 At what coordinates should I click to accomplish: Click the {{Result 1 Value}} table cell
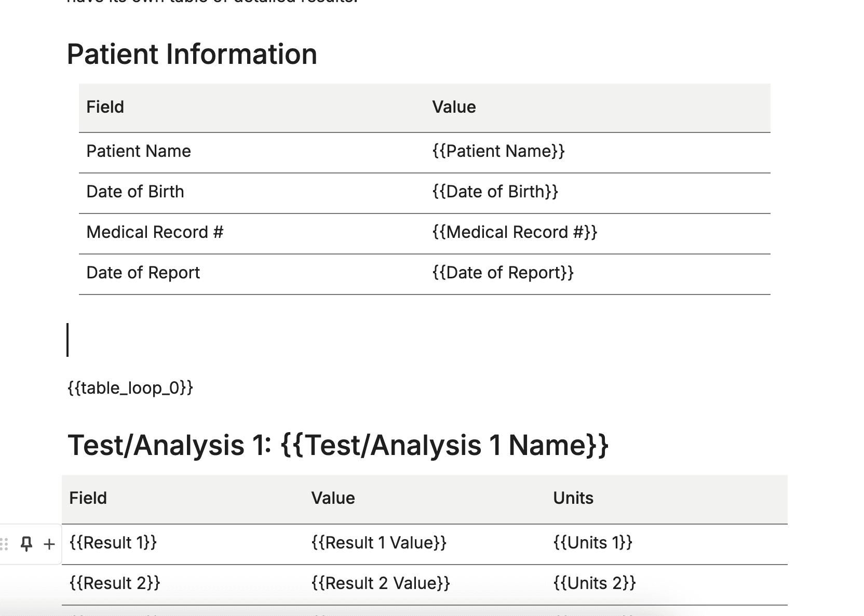click(379, 543)
